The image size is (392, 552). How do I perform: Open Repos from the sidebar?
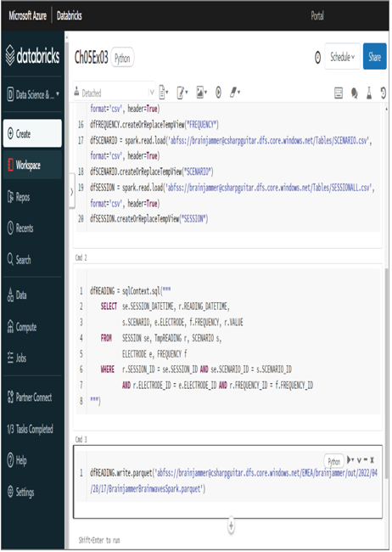coord(19,197)
